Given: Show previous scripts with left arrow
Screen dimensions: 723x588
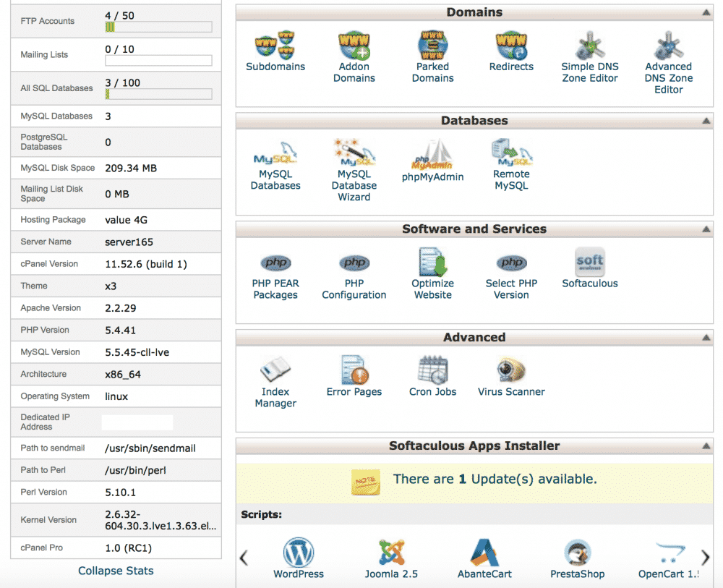Looking at the screenshot, I should pos(244,558).
